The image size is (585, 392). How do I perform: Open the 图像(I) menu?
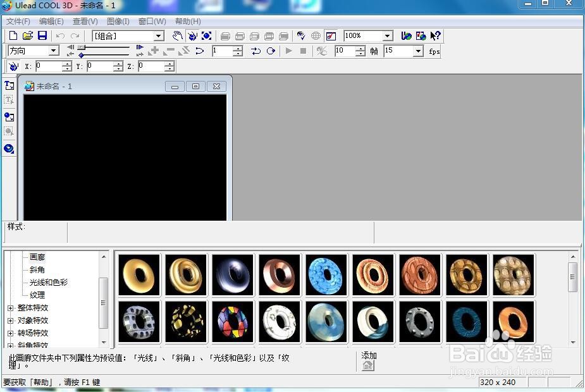coord(118,21)
